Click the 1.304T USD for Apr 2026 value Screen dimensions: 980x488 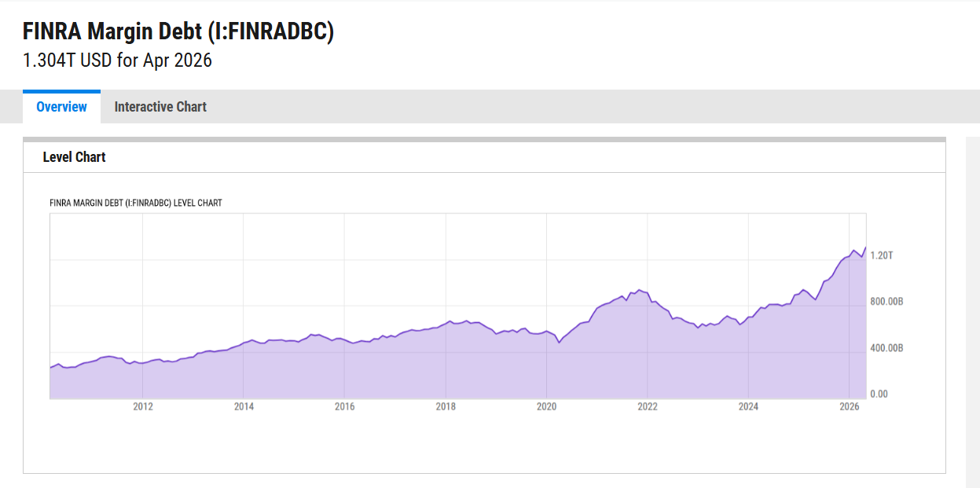[118, 61]
